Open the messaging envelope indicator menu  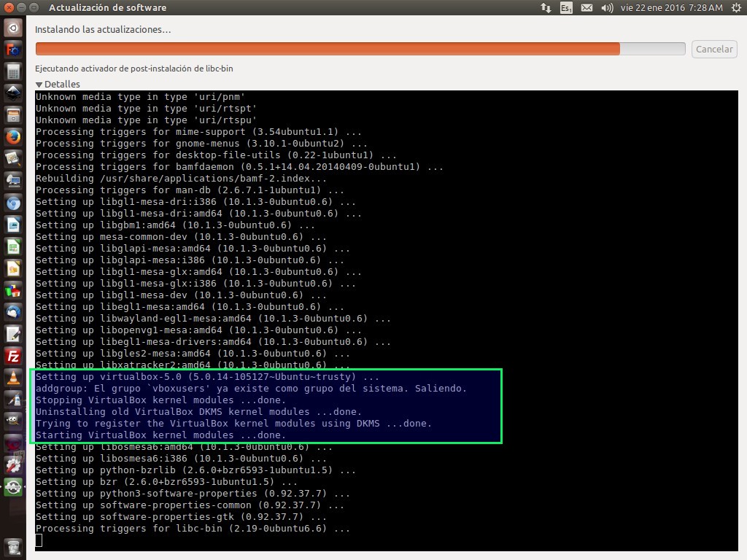click(x=587, y=8)
